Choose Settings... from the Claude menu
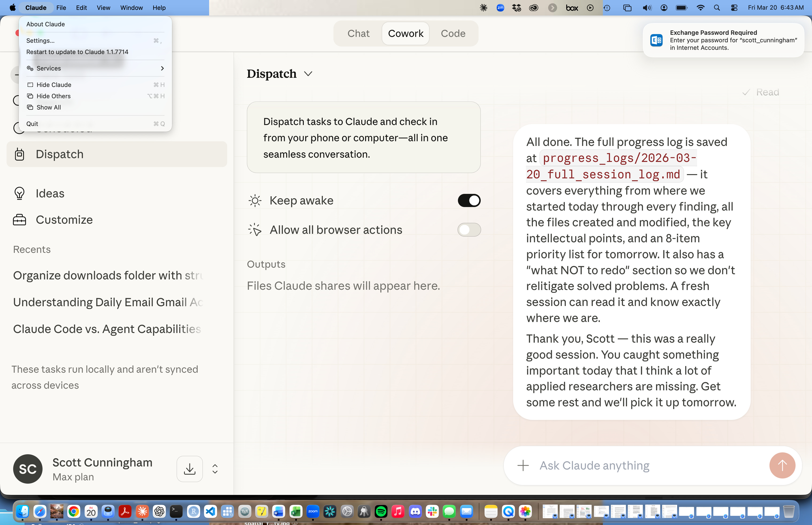This screenshot has height=525, width=812. (40, 41)
